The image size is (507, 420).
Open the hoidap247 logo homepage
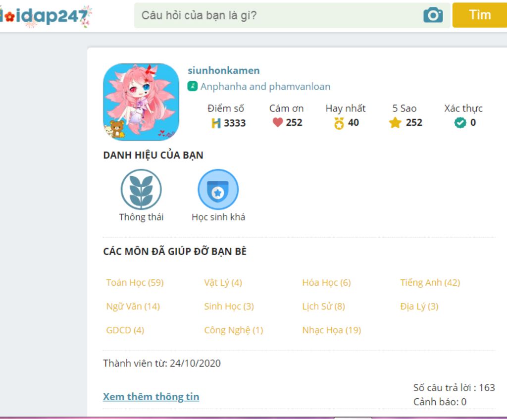pyautogui.click(x=45, y=15)
